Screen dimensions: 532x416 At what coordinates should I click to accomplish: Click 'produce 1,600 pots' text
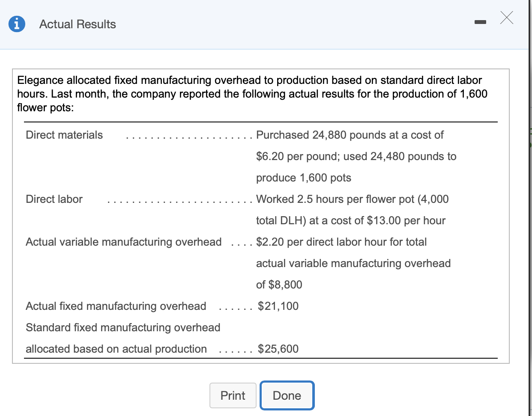click(304, 178)
